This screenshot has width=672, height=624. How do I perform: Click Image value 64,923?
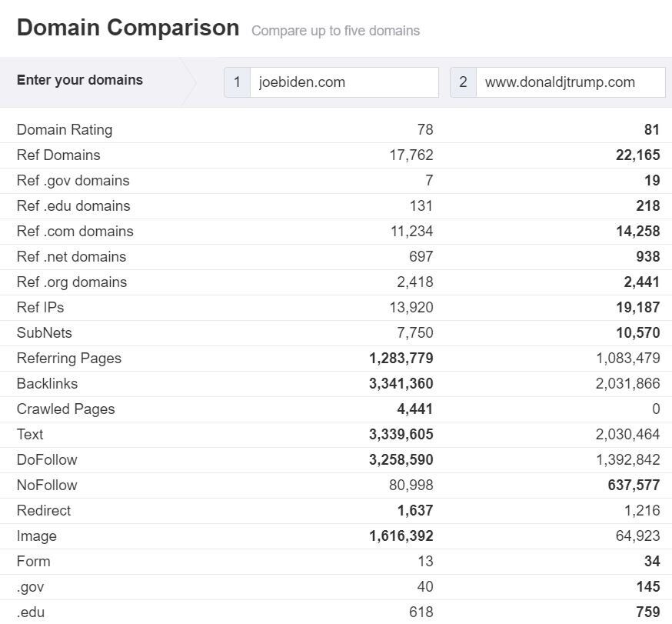pyautogui.click(x=637, y=536)
